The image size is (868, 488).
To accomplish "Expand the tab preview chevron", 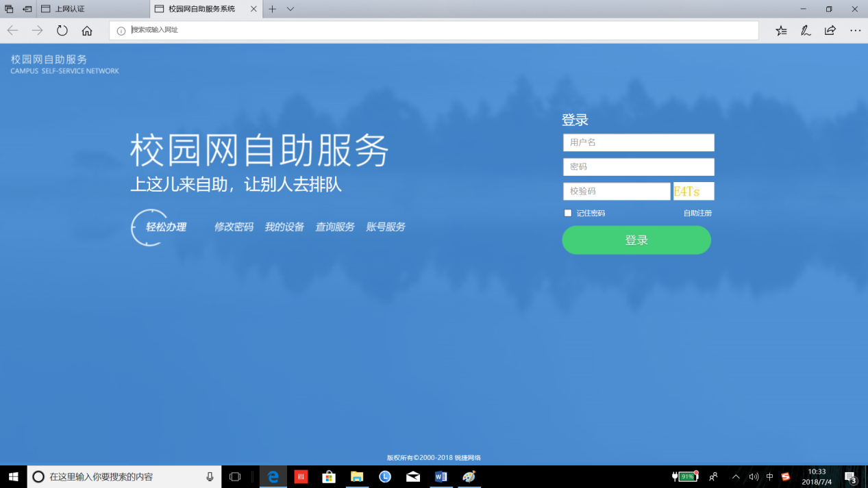I will click(x=290, y=9).
